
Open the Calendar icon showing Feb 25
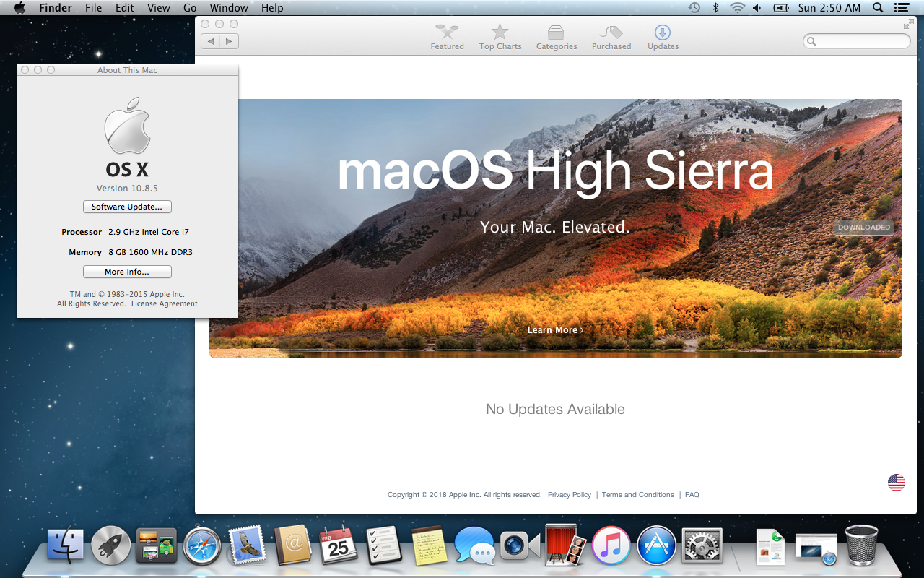click(x=339, y=545)
